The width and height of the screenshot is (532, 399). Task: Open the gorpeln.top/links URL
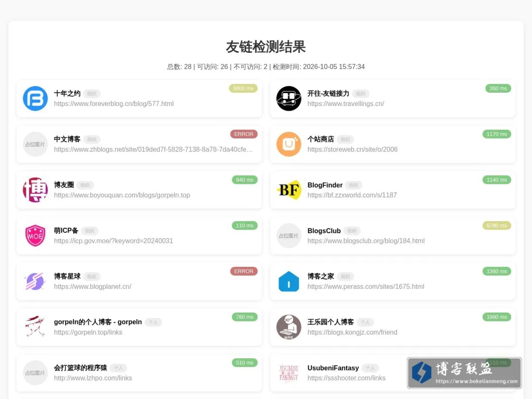[88, 332]
